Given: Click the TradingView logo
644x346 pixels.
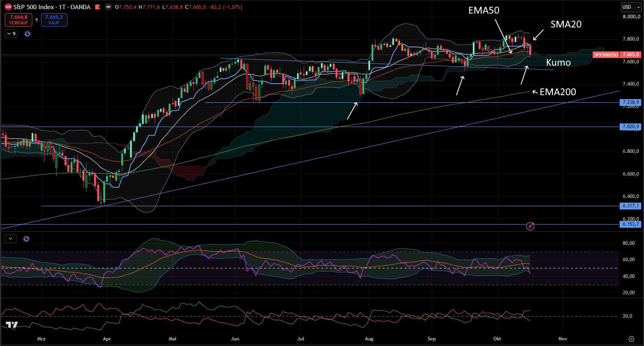Looking at the screenshot, I should (x=12, y=325).
